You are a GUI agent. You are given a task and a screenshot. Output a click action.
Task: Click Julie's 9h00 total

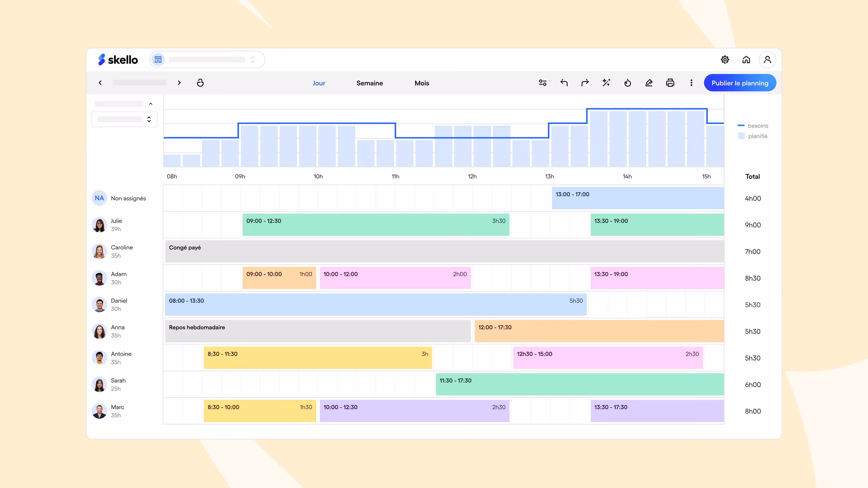pyautogui.click(x=753, y=225)
